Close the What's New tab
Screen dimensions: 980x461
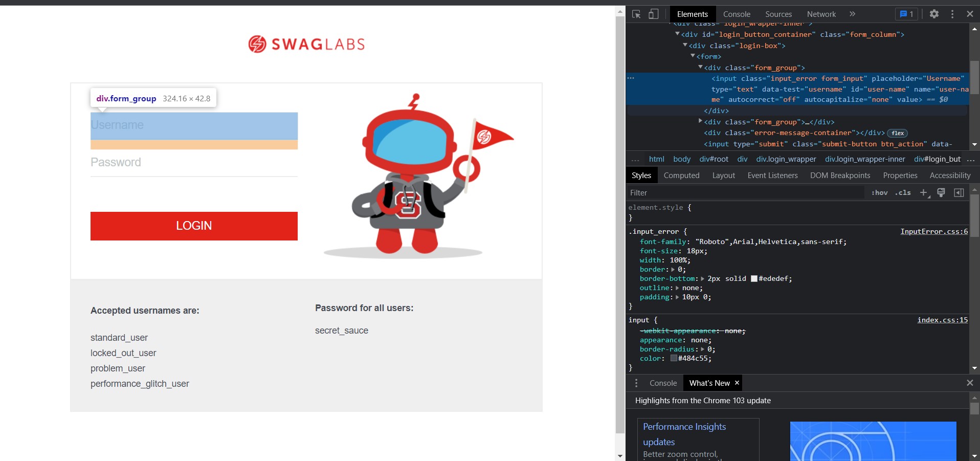click(x=737, y=383)
